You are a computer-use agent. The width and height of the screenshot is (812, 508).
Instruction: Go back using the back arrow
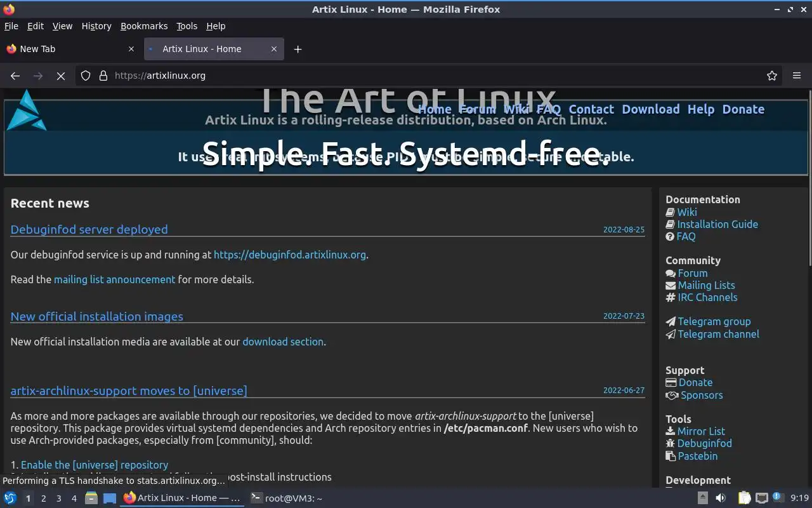click(15, 76)
